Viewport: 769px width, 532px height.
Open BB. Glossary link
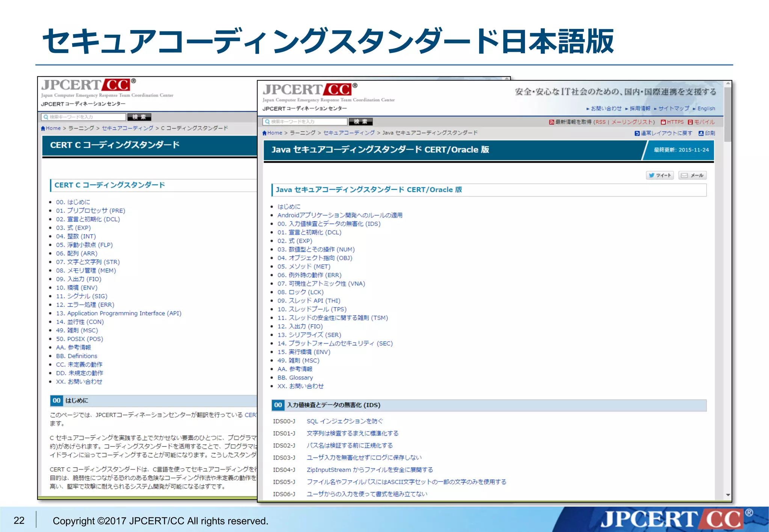point(295,378)
